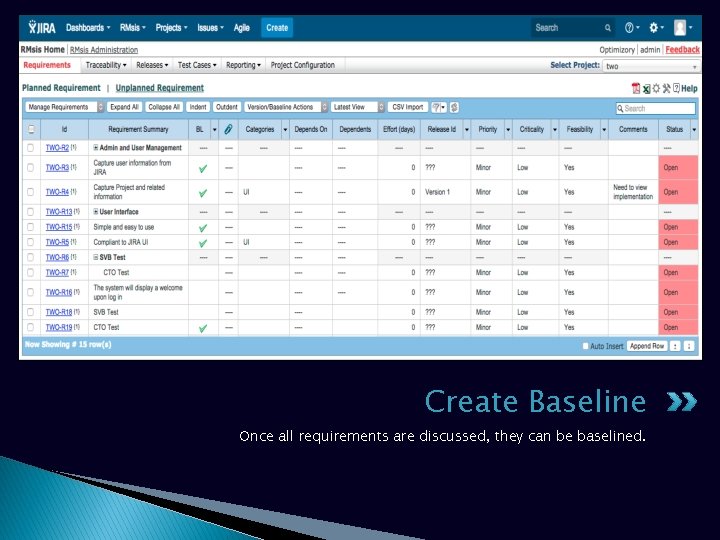This screenshot has width=720, height=540.
Task: Click the move row down arrow button
Action: pyautogui.click(x=689, y=346)
